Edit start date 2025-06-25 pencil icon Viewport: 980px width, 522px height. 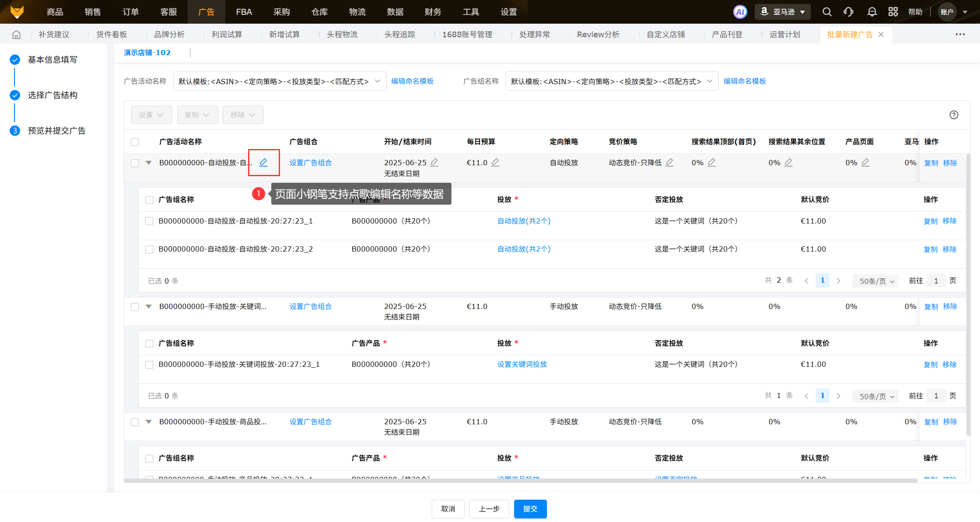pos(434,163)
